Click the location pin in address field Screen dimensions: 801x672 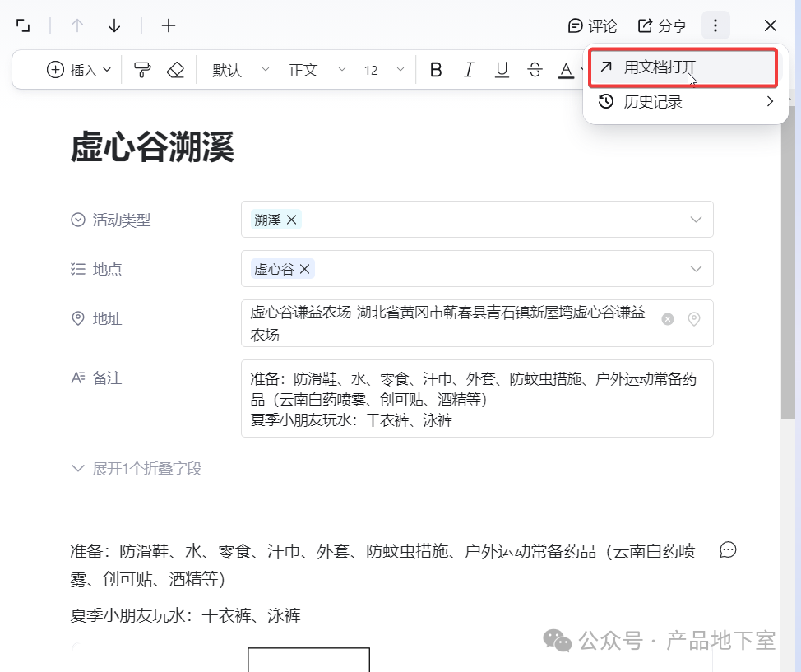click(694, 319)
